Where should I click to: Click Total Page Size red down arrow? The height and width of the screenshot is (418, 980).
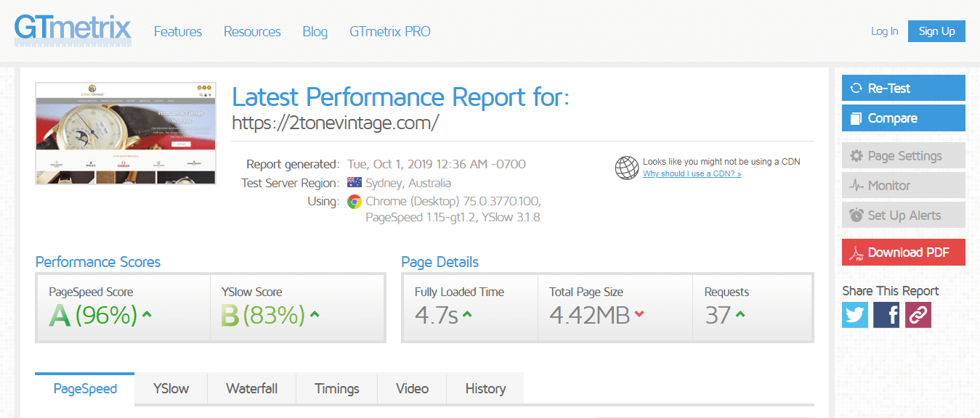pos(639,314)
